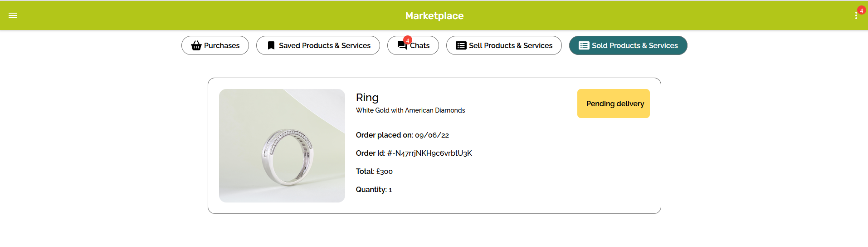868x247 pixels.
Task: Click the chat bubble icon
Action: click(x=402, y=46)
